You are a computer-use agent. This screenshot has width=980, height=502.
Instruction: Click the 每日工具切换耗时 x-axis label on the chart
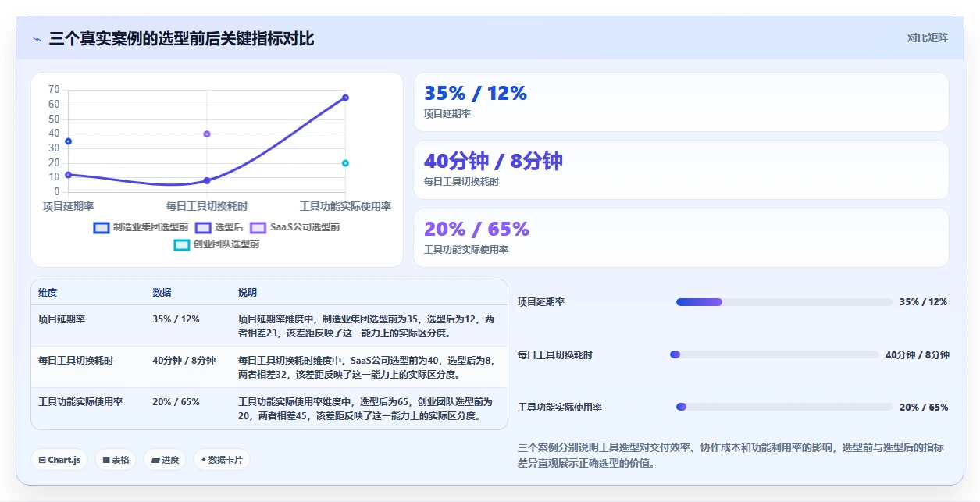pos(207,206)
